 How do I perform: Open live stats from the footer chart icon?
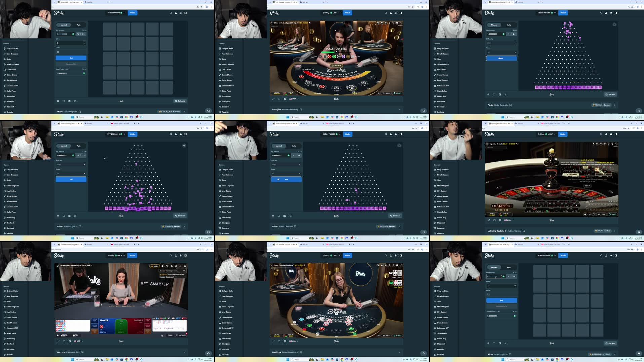[69, 101]
